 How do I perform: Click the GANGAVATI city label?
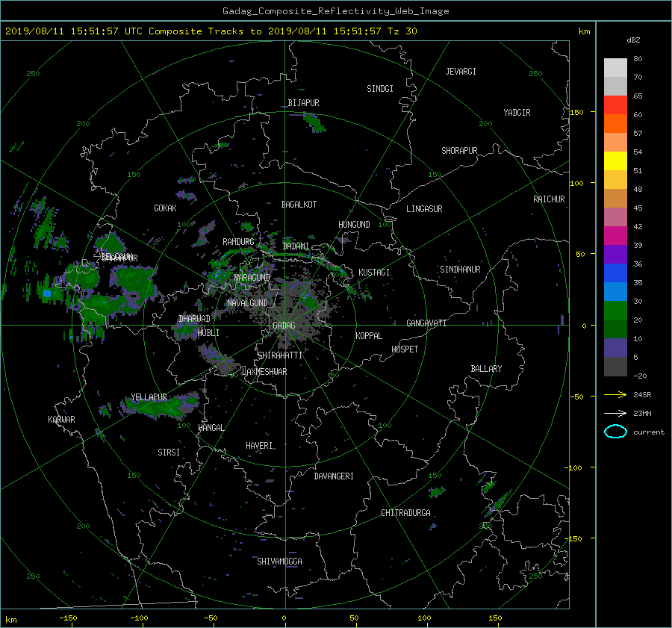[x=426, y=323]
